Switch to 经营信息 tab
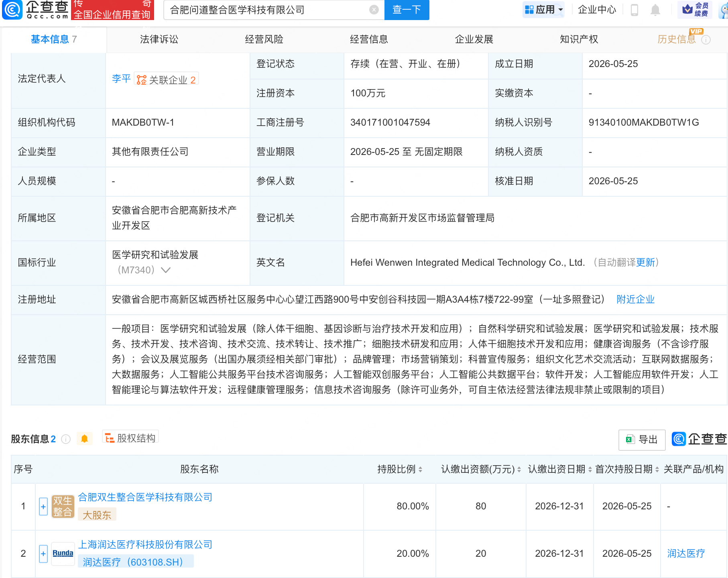The width and height of the screenshot is (728, 578). (369, 39)
